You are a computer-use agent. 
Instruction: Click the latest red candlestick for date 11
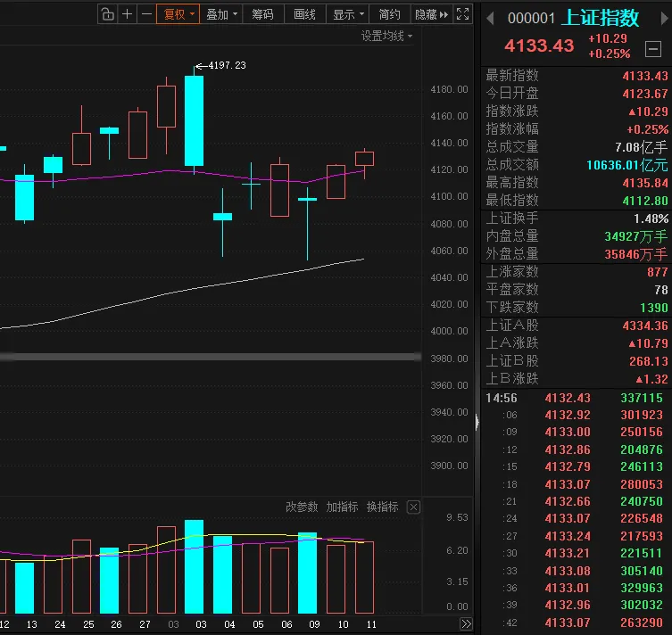tap(364, 159)
